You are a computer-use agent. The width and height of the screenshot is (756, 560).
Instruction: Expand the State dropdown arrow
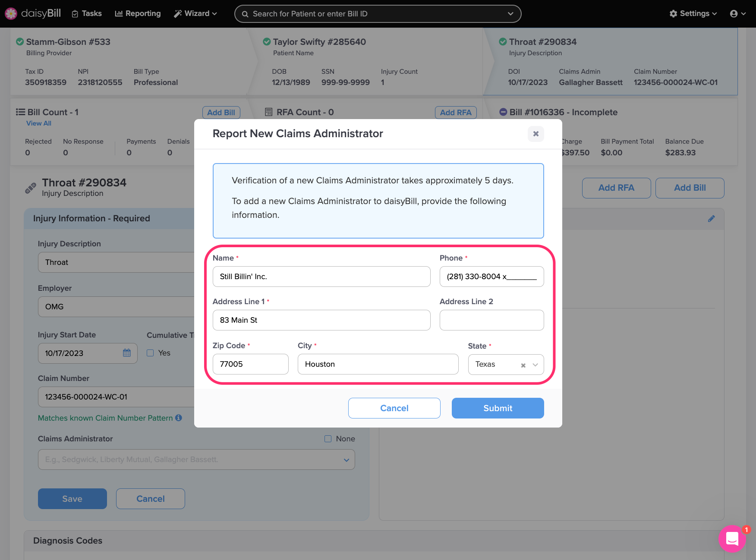click(535, 365)
